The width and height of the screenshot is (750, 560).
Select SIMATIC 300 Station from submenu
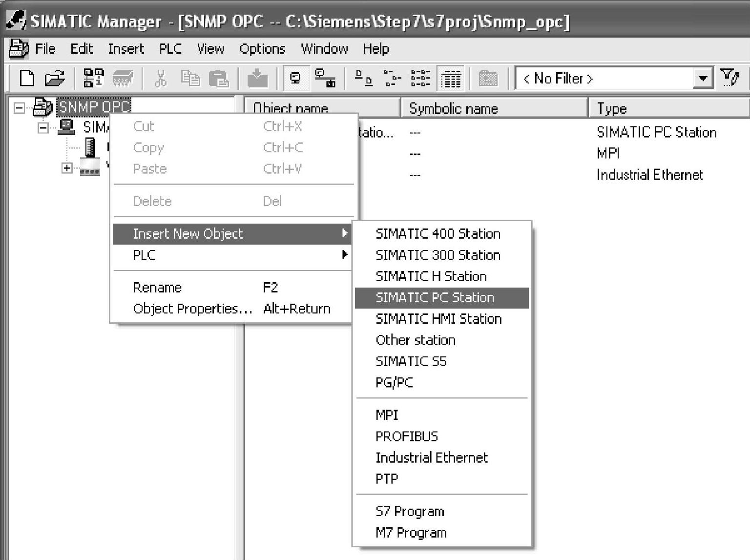coord(442,255)
